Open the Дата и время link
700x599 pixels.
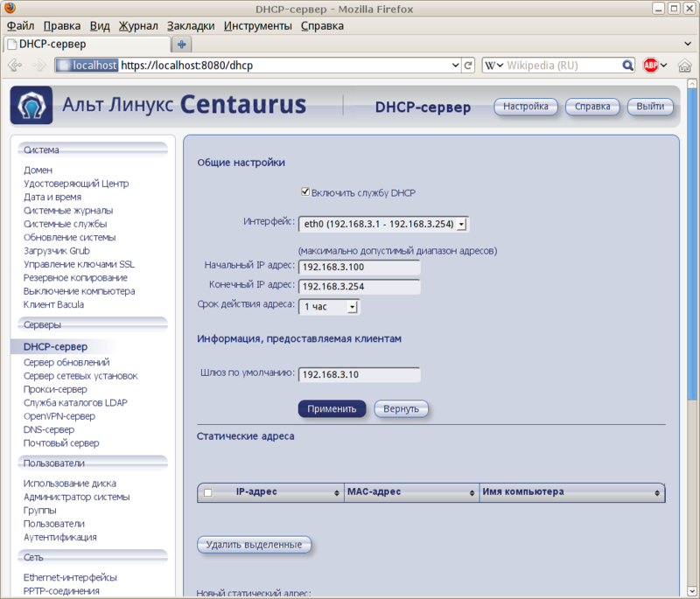point(52,197)
